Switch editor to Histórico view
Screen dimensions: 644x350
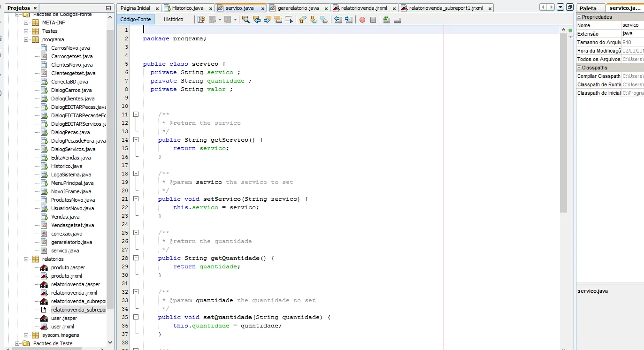coord(173,19)
